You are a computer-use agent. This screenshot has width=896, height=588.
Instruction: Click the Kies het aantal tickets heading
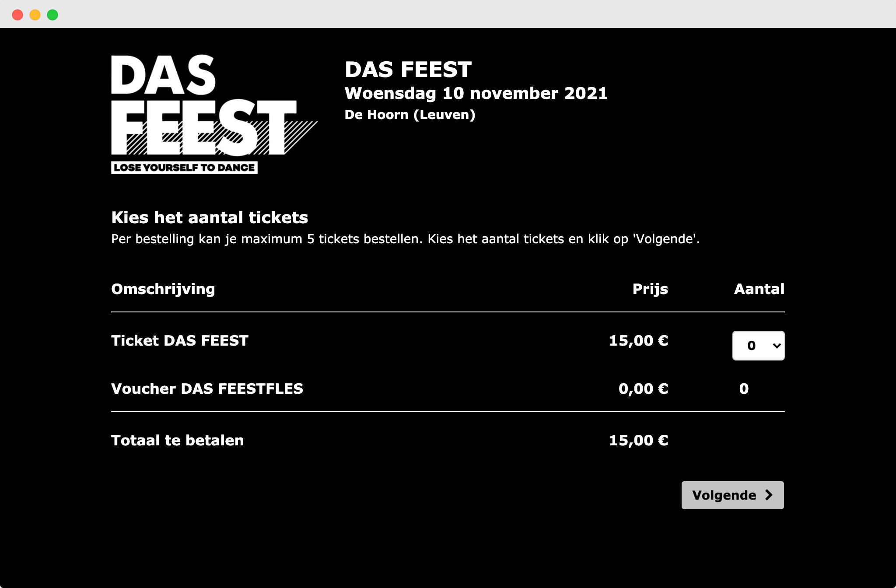[210, 217]
